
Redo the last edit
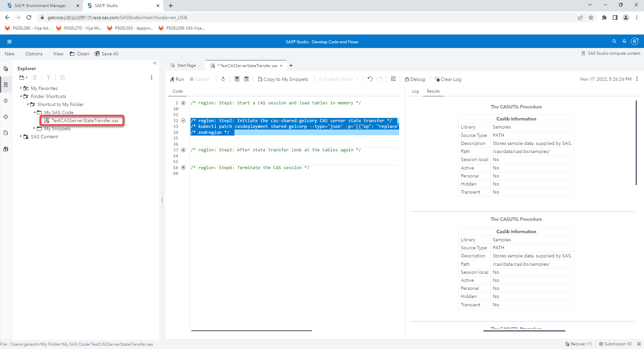pos(380,79)
